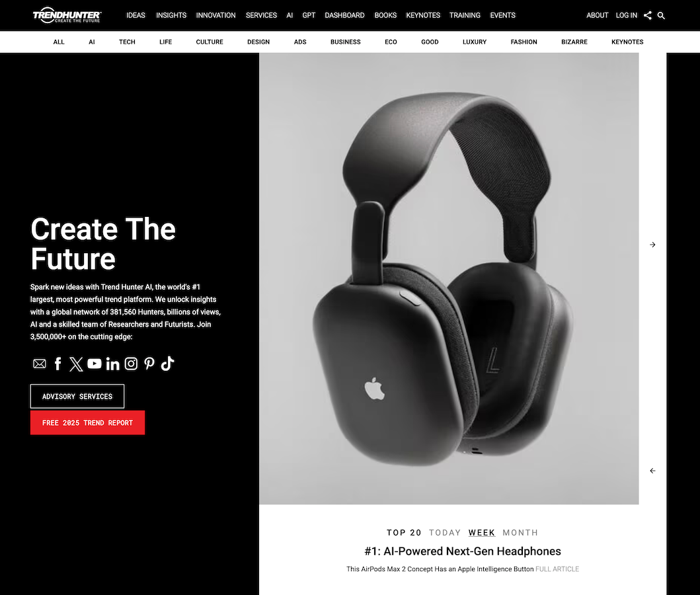Viewport: 700px width, 595px height.
Task: Click the email envelope icon
Action: 39,364
